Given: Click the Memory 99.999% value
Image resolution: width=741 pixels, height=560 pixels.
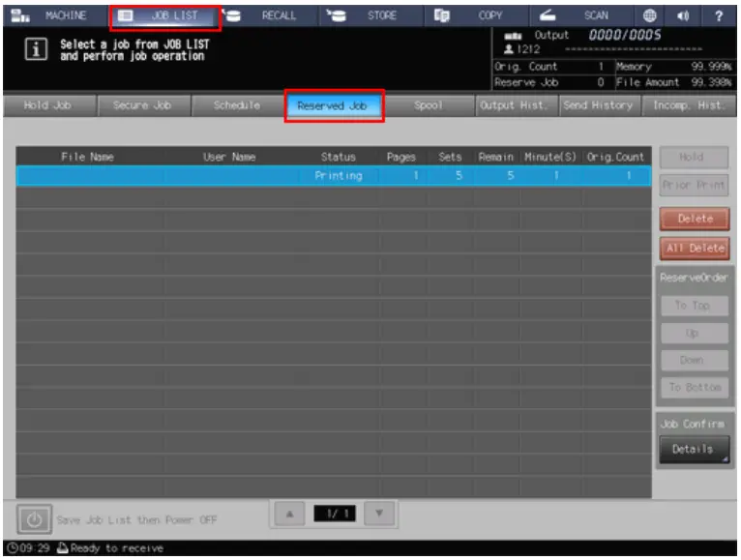Looking at the screenshot, I should point(712,67).
